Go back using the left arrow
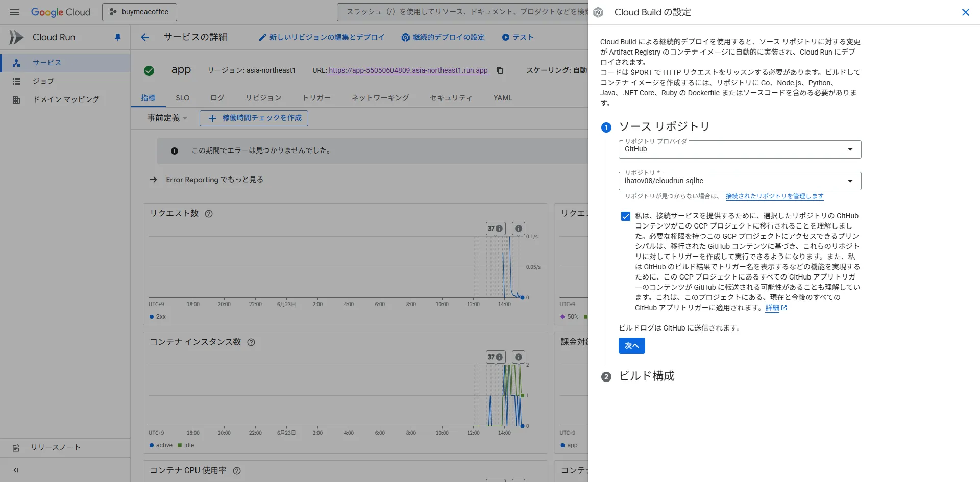This screenshot has height=482, width=980. [145, 37]
